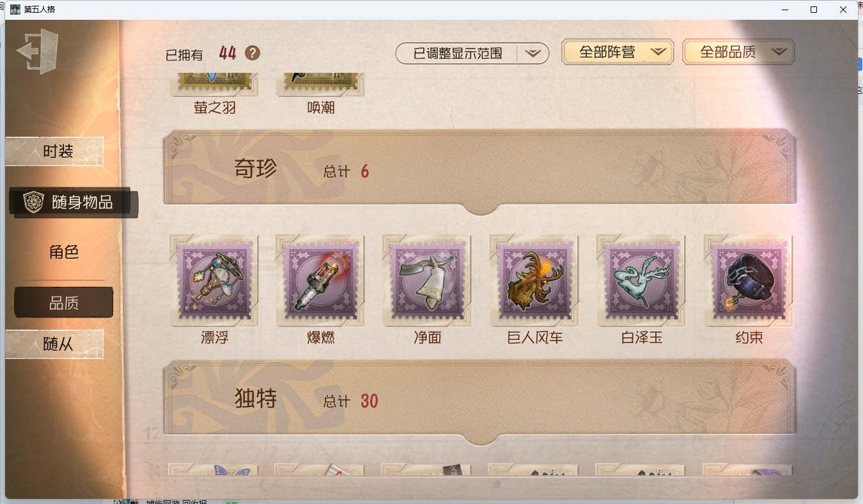Switch to the 随从 tab
The width and height of the screenshot is (863, 504).
(54, 344)
